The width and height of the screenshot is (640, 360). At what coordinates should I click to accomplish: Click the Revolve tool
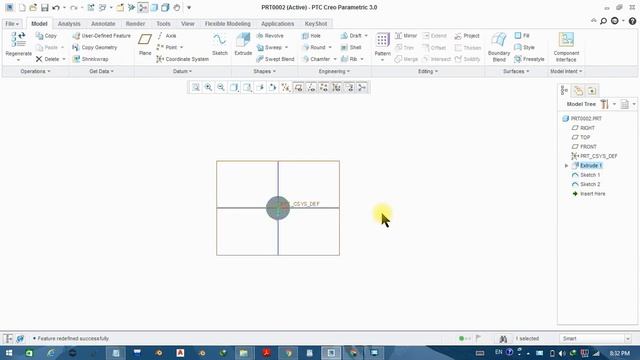[x=270, y=36]
